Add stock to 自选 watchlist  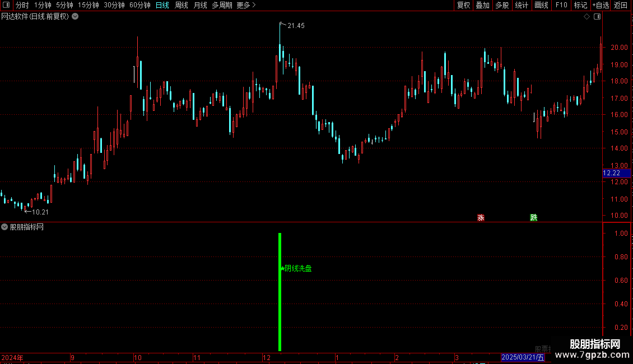(x=601, y=5)
